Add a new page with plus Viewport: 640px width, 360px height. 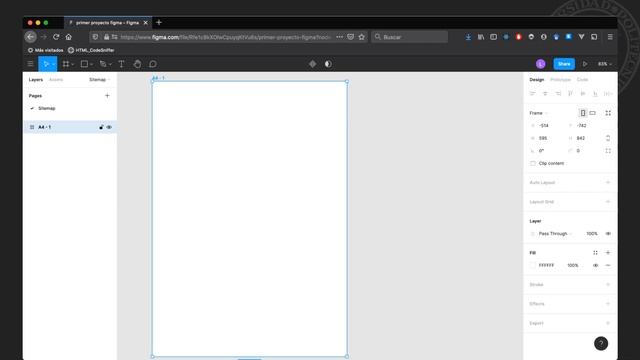(x=107, y=96)
